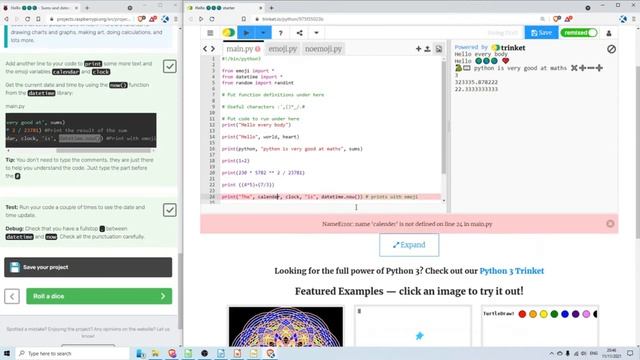
Task: Open the trinket user account icon
Action: 609,33
